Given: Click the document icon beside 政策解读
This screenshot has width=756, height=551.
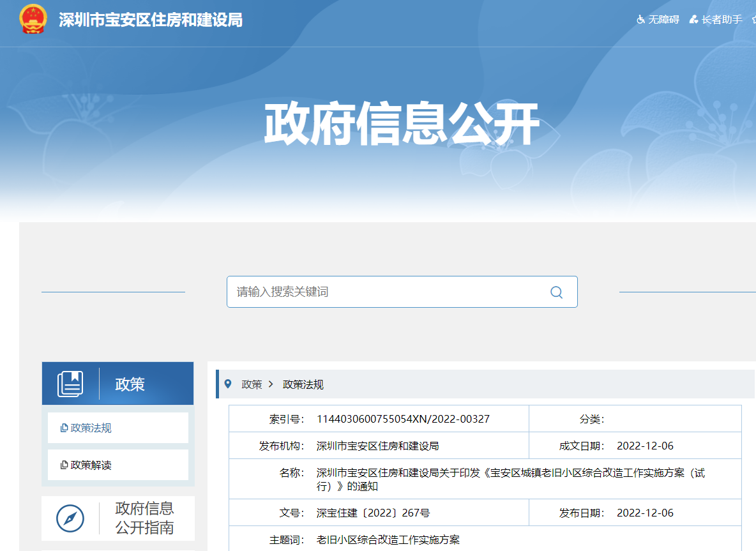Looking at the screenshot, I should 64,465.
